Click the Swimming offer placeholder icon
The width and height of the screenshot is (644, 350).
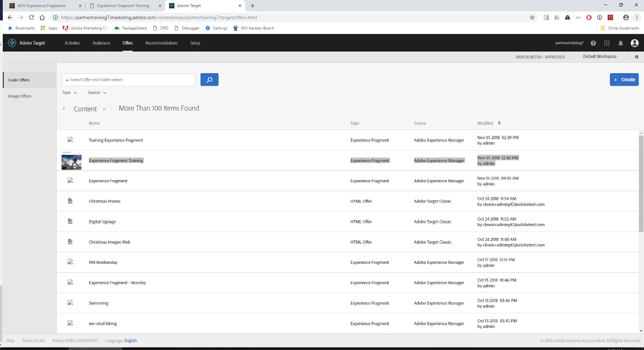tap(70, 303)
